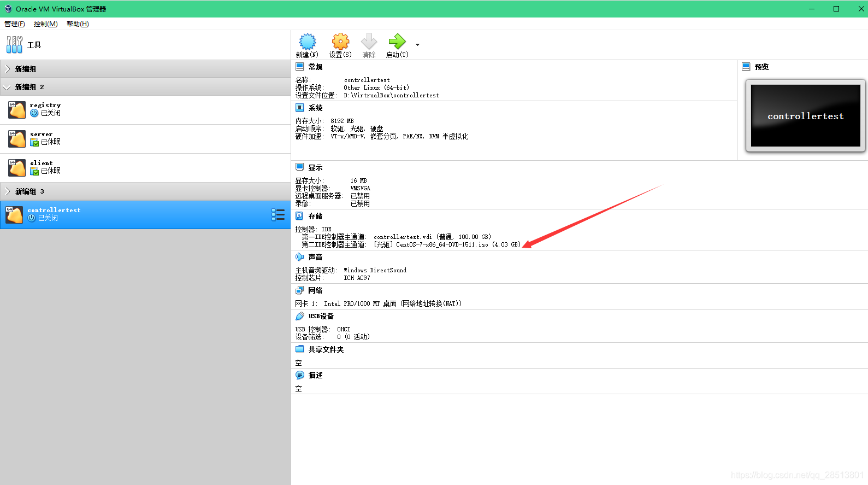Click the Windows DirectSound audio driver value
Screen dimensions: 868x485
[375, 270]
